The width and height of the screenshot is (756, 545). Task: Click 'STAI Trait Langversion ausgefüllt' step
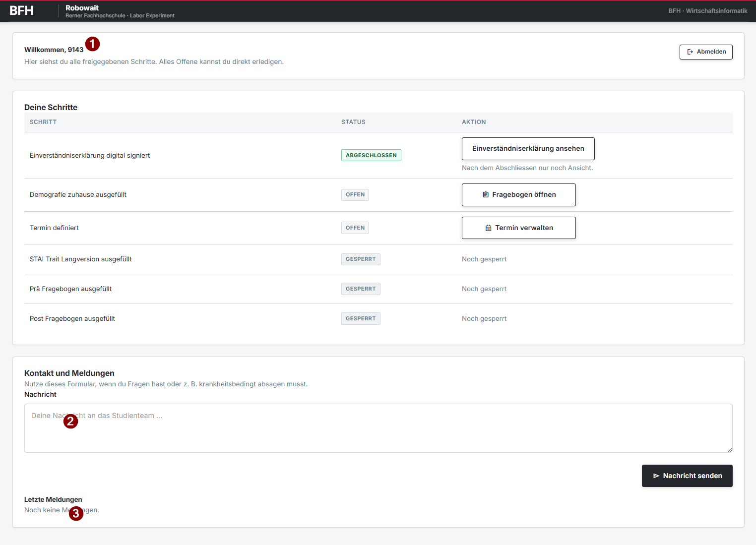pos(81,259)
